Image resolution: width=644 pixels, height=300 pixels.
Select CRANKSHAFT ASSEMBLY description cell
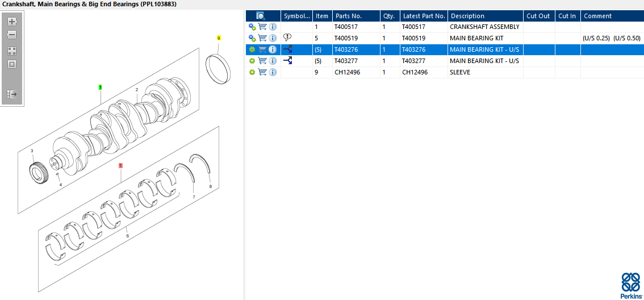484,27
